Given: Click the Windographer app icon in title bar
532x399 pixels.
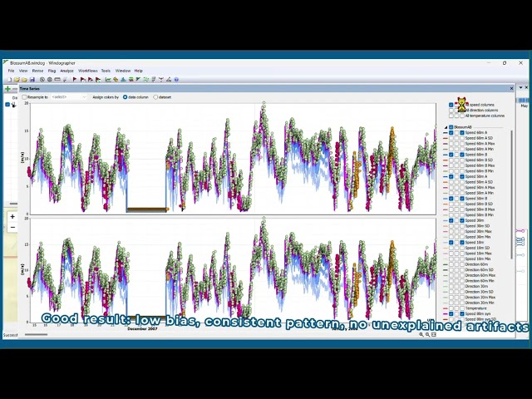Looking at the screenshot, I should [6, 63].
